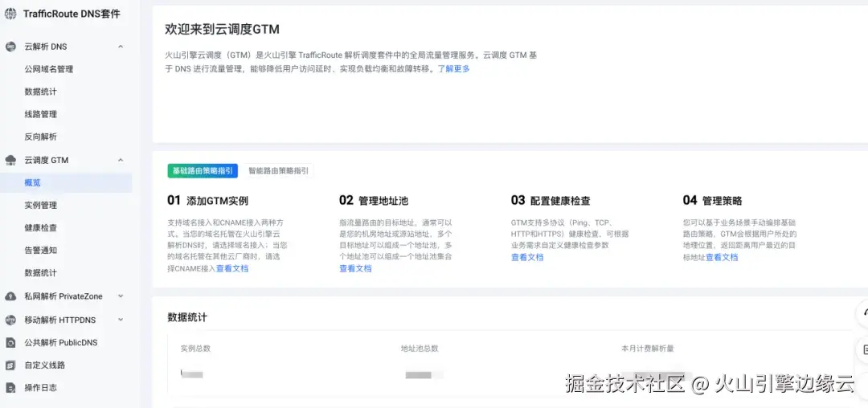
Task: Click the 03 配置健康检查 step title
Action: (551, 201)
